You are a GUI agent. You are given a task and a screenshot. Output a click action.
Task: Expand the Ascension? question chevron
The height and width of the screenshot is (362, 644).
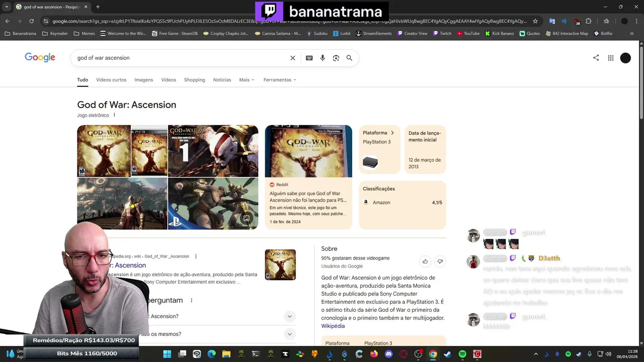289,316
